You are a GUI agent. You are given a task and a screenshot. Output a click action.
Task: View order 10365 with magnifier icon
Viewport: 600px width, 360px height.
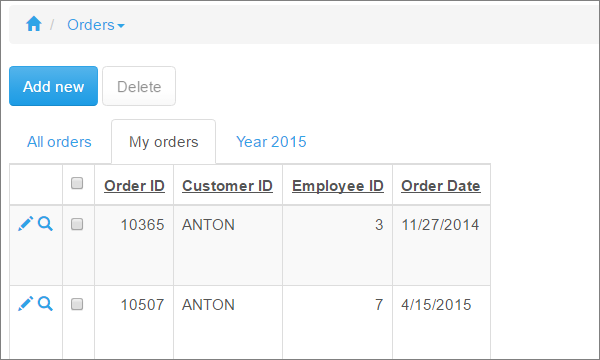(46, 223)
